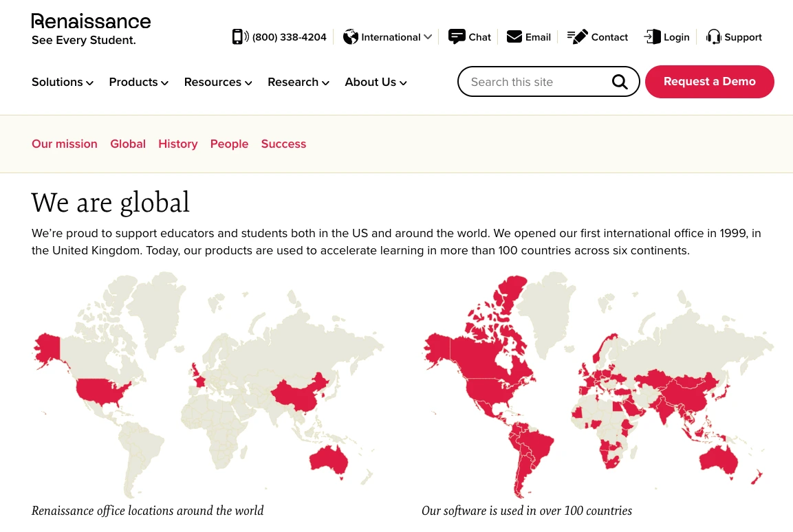Viewport: 793px width, 532px height.
Task: Expand the Products dropdown menu
Action: coord(138,82)
